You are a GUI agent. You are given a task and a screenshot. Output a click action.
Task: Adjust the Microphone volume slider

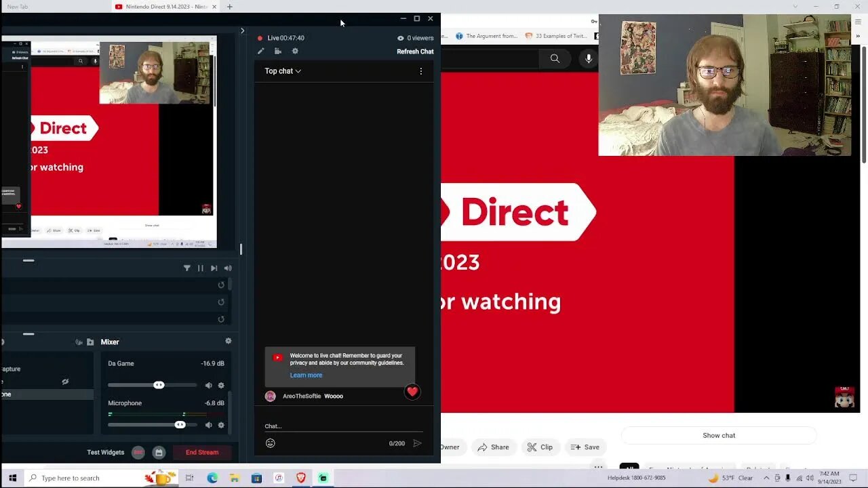coord(153,425)
